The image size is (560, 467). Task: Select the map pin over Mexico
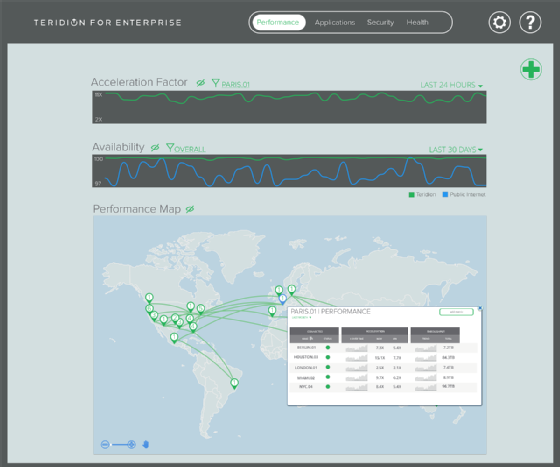(174, 338)
